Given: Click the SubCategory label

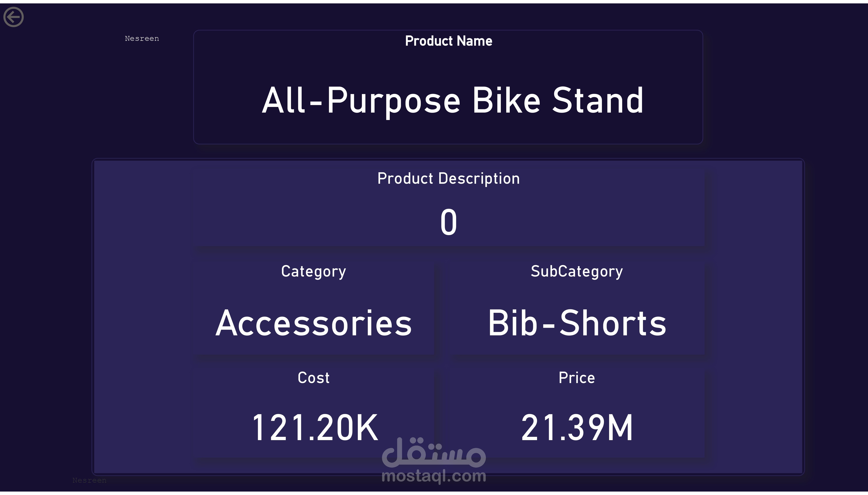Looking at the screenshot, I should coord(577,271).
